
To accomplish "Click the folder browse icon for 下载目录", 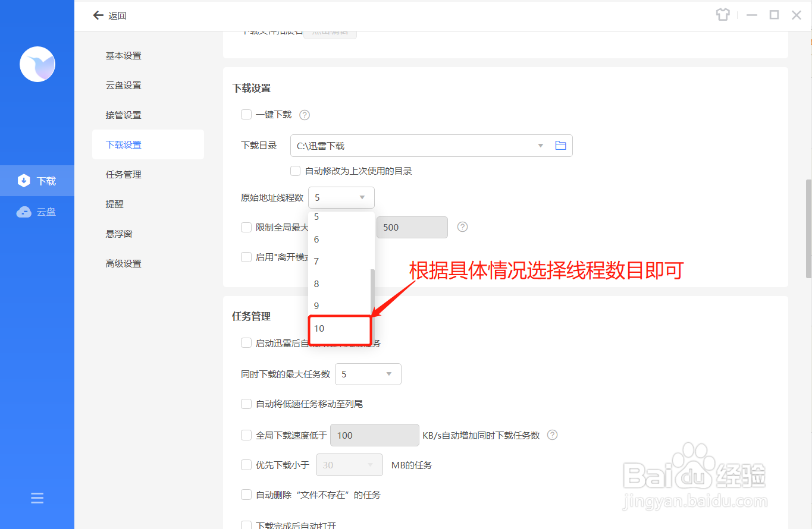I will tap(560, 146).
